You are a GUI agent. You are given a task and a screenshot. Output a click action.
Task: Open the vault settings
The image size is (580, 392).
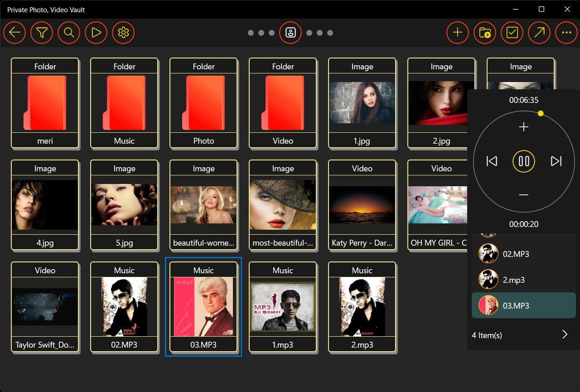123,33
